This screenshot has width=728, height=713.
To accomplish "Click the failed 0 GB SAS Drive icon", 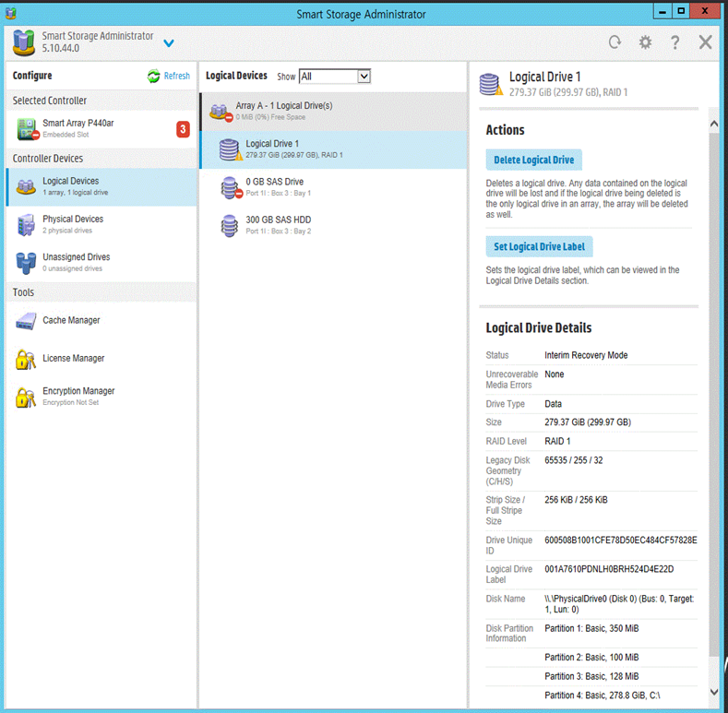I will (231, 188).
